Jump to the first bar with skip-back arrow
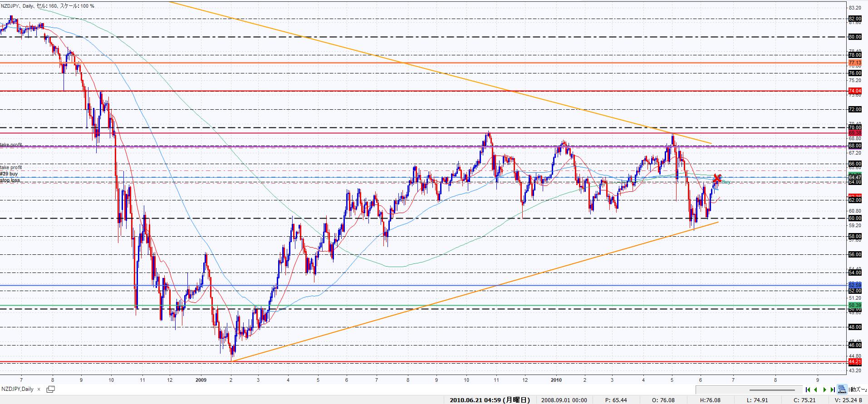This screenshot has width=868, height=404. 808,389
